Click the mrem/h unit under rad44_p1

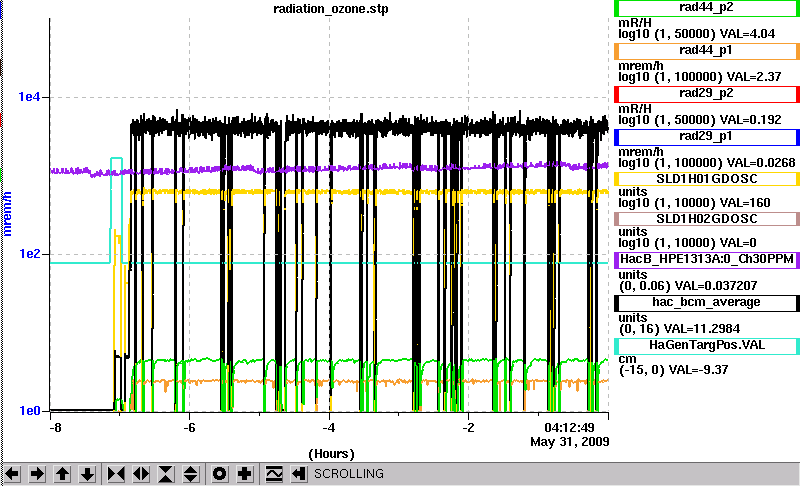641,66
